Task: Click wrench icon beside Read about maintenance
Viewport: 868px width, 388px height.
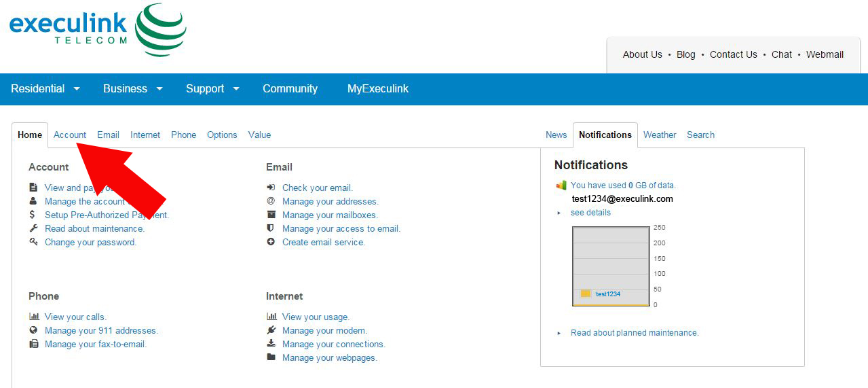Action: 33,228
